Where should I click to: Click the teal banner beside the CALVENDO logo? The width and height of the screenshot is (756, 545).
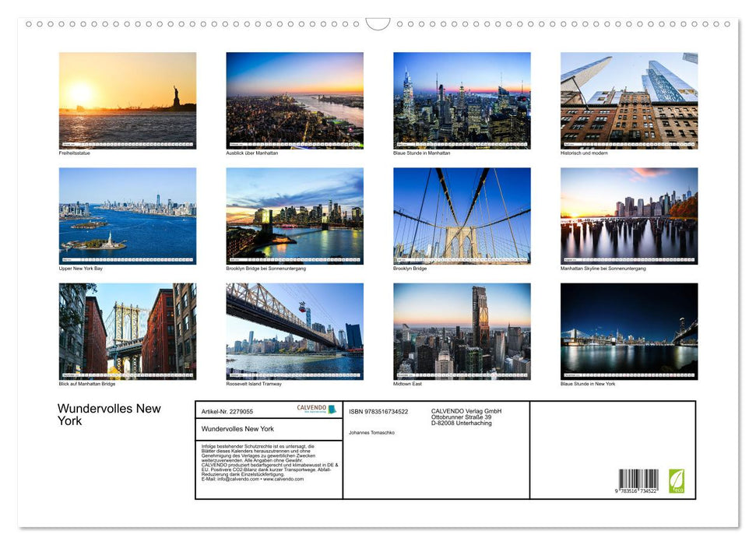coord(332,410)
